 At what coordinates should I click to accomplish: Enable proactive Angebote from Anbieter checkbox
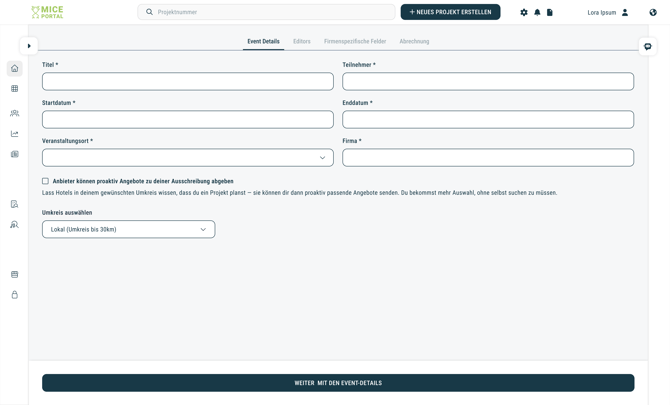click(45, 181)
